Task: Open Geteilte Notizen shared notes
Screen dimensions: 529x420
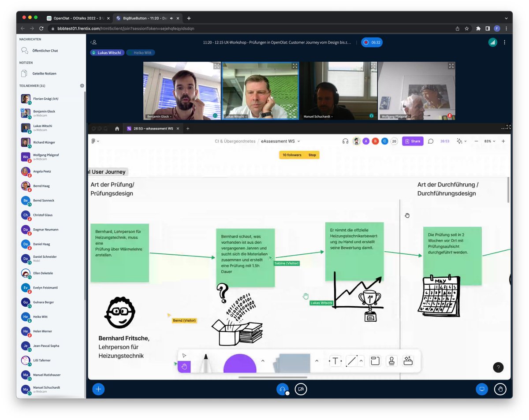Action: 44,74
